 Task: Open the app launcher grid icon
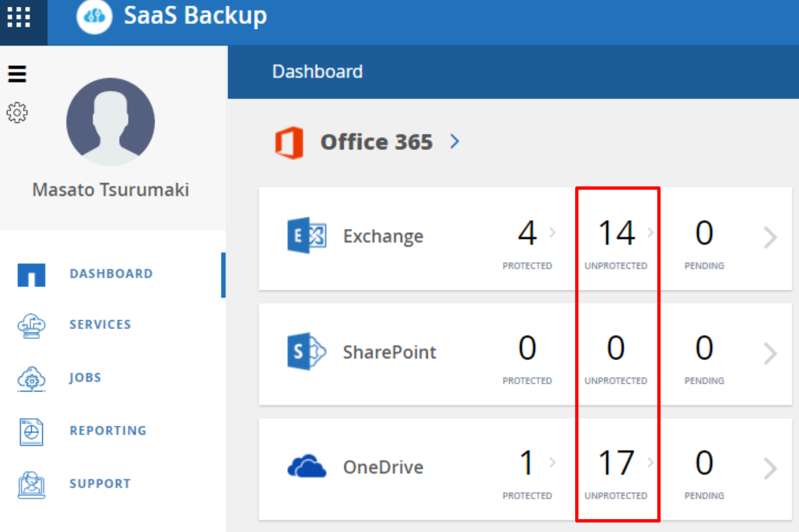pos(19,17)
